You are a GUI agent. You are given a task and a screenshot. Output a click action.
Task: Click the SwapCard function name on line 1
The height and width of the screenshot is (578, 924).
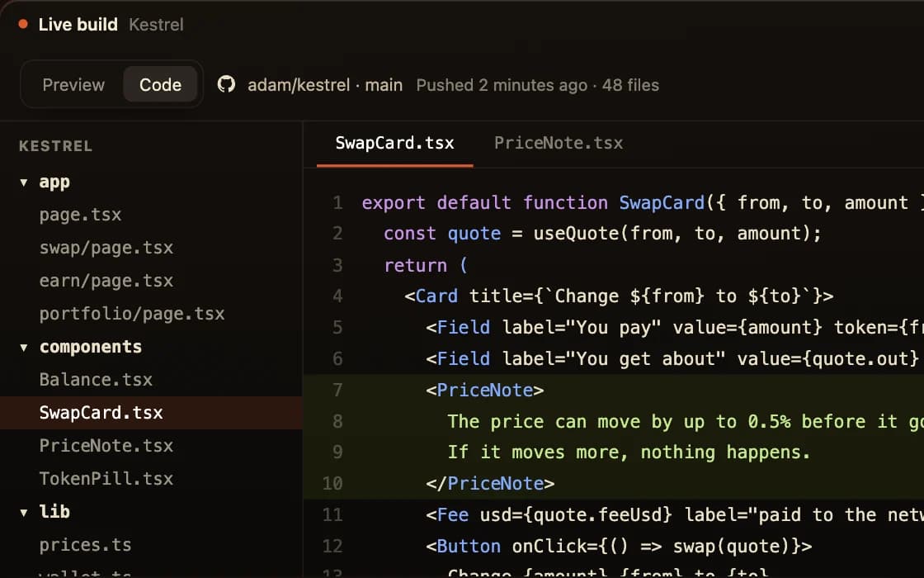pos(662,203)
